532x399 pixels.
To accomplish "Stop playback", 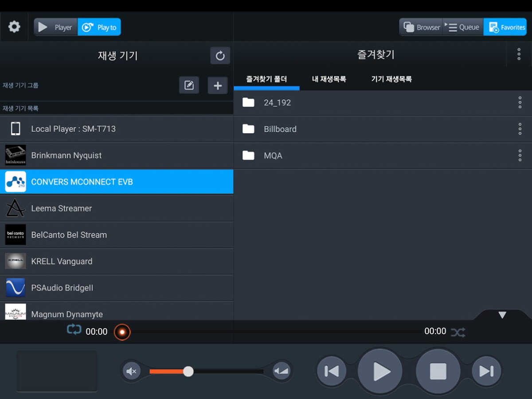I will tap(438, 371).
